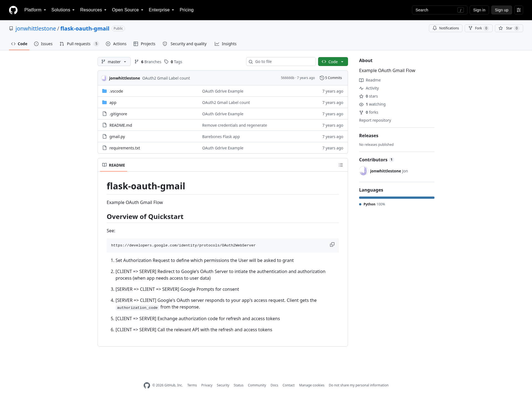
Task: Click the Notifications bell button
Action: tap(446, 28)
